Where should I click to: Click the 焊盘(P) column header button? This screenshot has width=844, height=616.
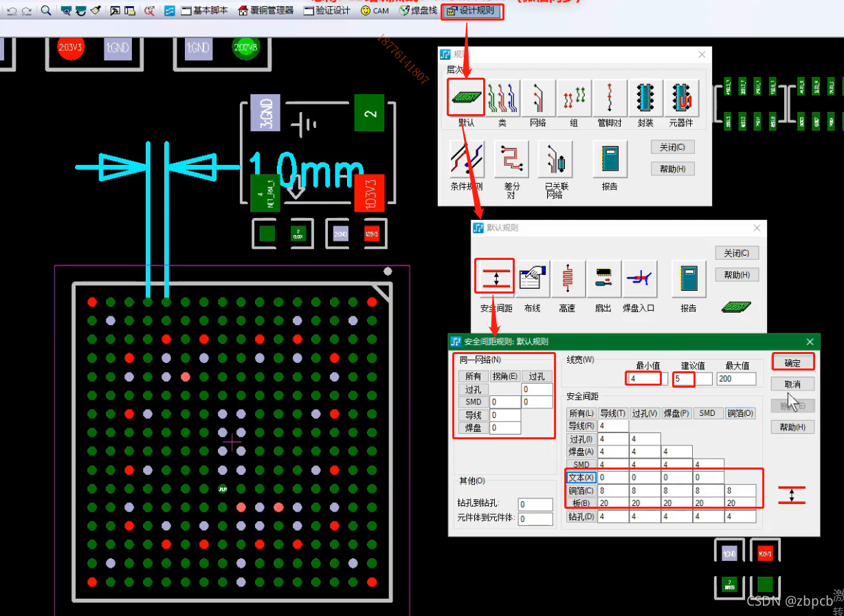pos(677,413)
